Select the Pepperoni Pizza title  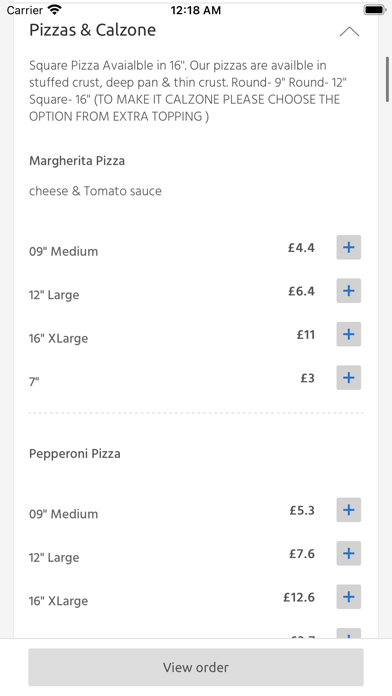click(75, 454)
